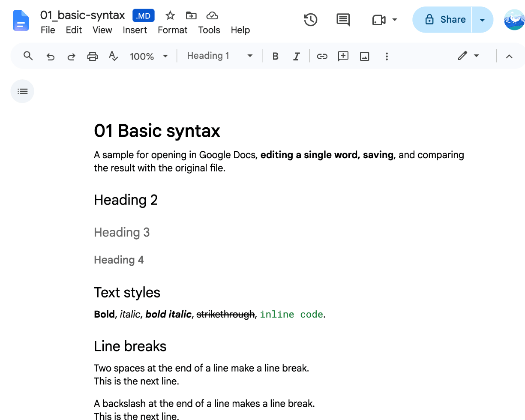Start a video call with camera icon
Image resolution: width=525 pixels, height=420 pixels.
(379, 20)
